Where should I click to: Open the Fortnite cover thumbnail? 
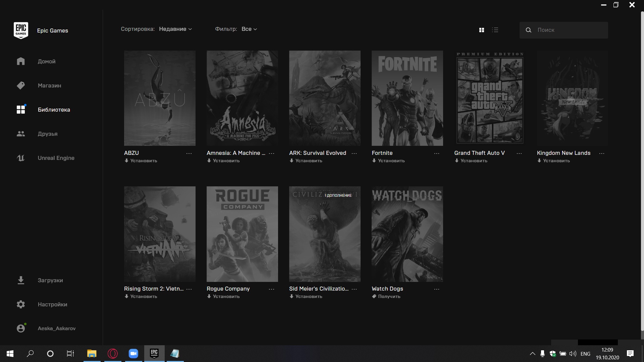pos(407,98)
